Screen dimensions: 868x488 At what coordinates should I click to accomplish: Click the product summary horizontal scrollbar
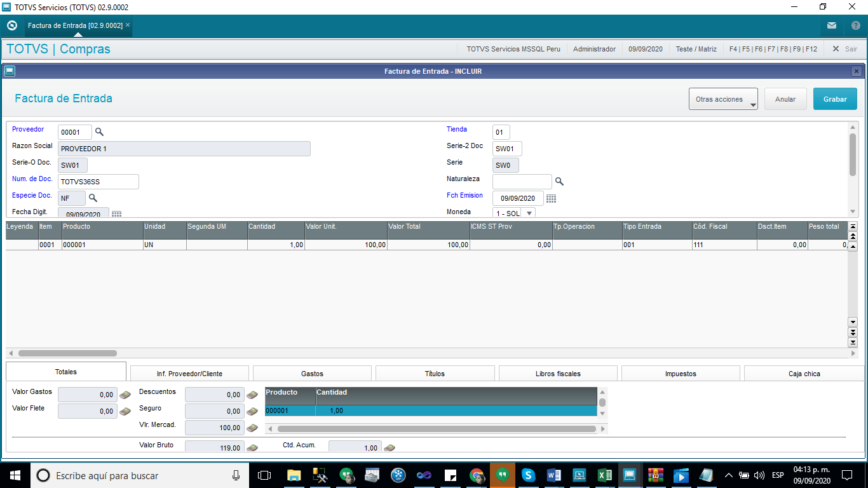pos(437,429)
